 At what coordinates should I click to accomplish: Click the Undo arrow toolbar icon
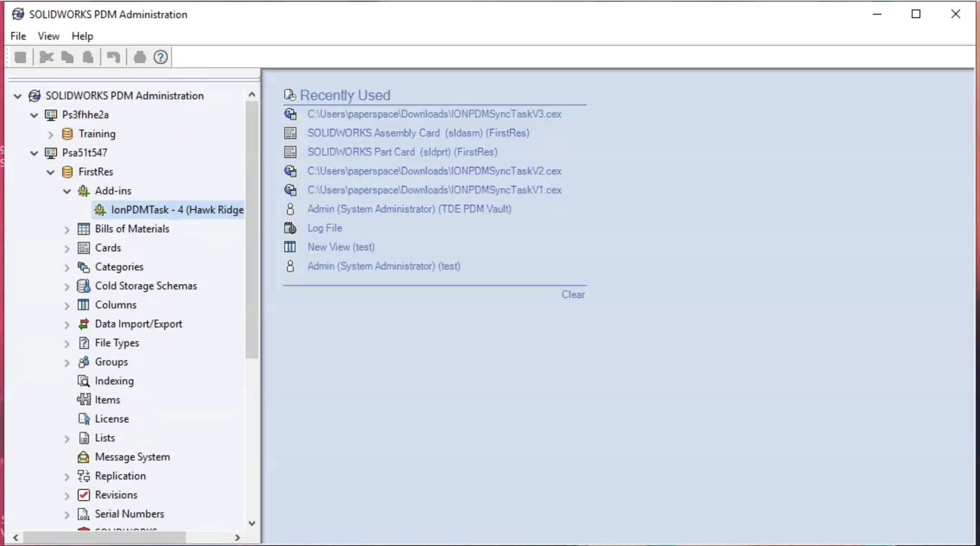coord(114,57)
